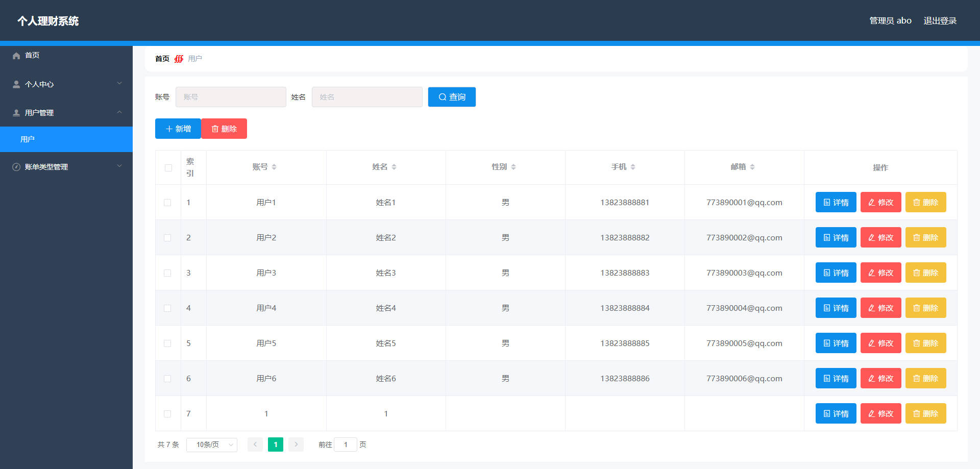The width and height of the screenshot is (980, 469).
Task: View 详情 for 用户3
Action: coord(836,273)
